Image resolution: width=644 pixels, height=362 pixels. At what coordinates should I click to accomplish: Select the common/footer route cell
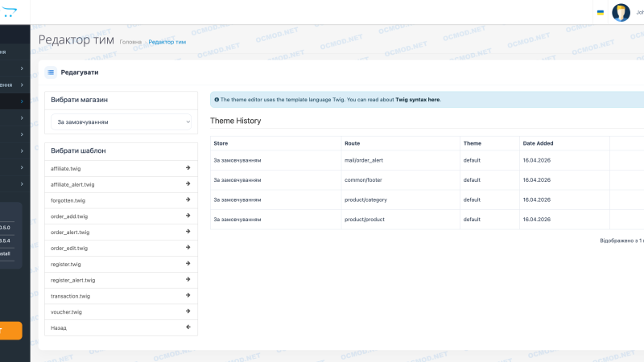(400, 180)
